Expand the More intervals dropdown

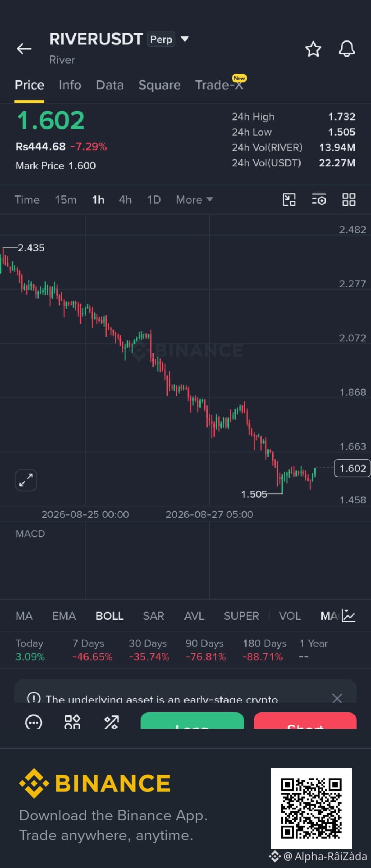[x=194, y=199]
